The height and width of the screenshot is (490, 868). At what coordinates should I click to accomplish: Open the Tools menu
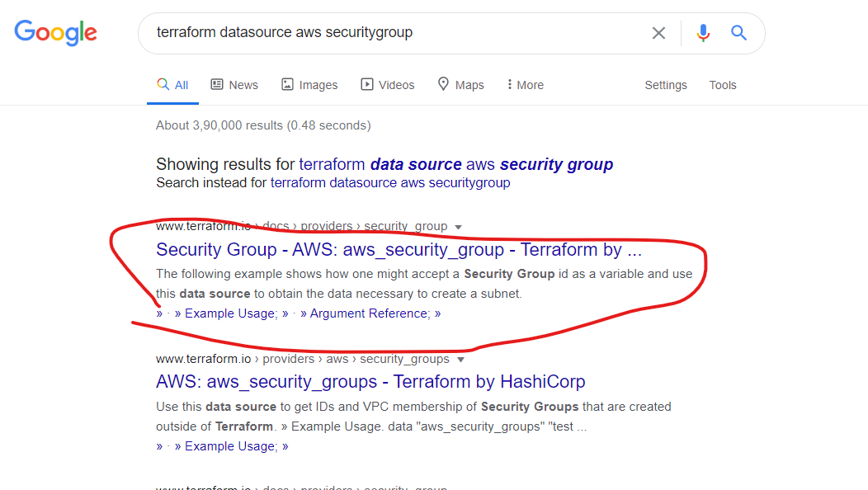(723, 85)
